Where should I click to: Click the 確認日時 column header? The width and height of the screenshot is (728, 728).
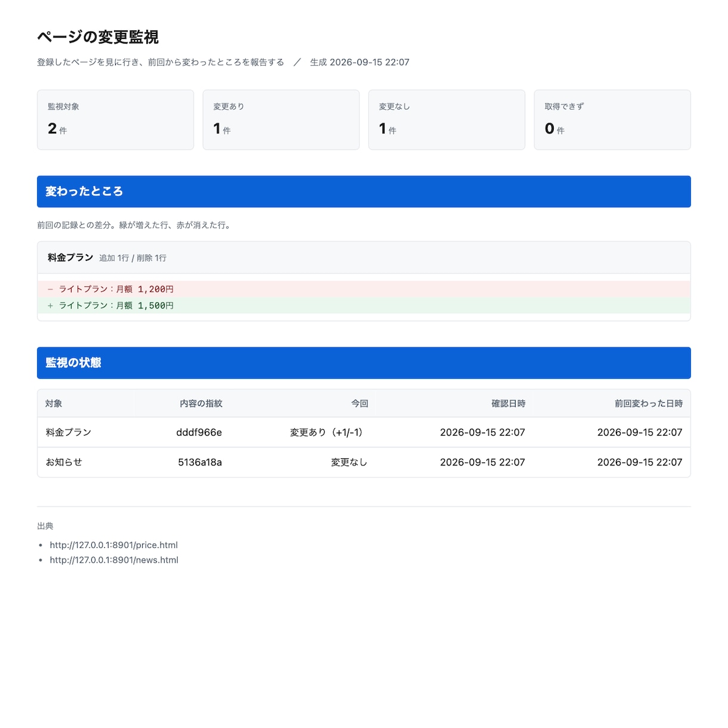pos(508,403)
